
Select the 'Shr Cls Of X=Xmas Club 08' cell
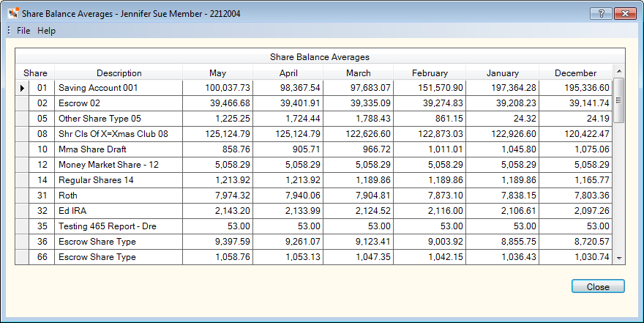pyautogui.click(x=119, y=134)
